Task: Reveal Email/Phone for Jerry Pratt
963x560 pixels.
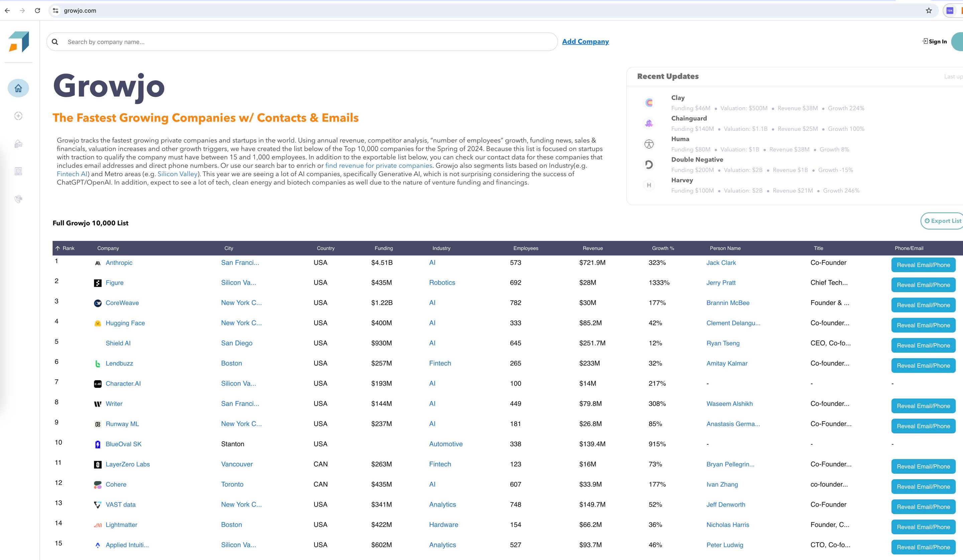Action: (x=923, y=285)
